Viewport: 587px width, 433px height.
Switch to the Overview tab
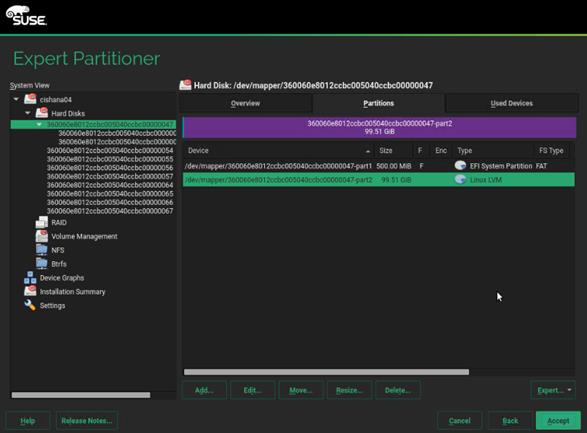point(245,103)
